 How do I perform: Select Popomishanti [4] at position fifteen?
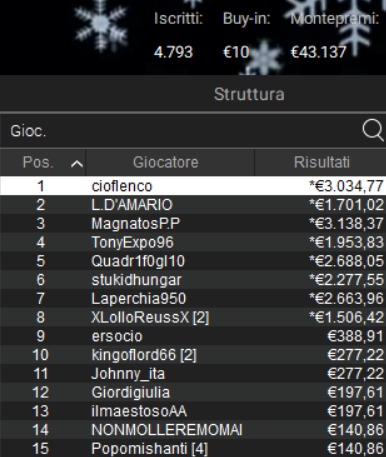pos(193,448)
